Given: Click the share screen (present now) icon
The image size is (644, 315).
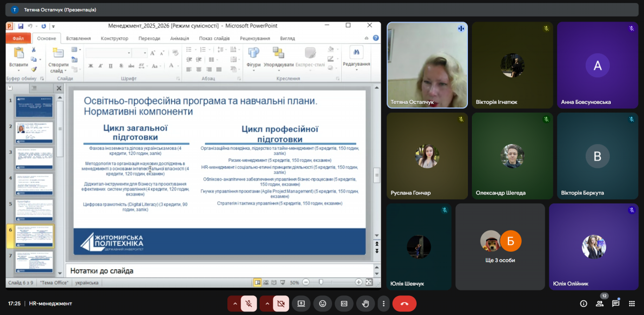Looking at the screenshot, I should pos(301,303).
